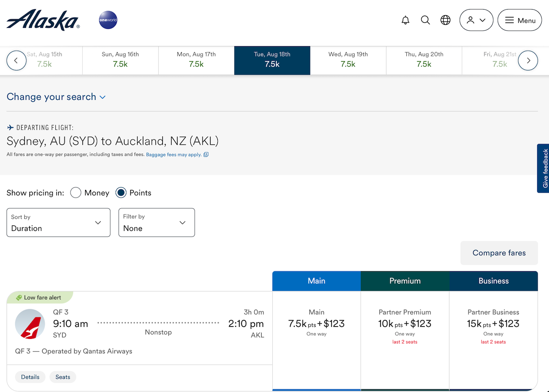Open the Filter by None dropdown
Viewport: 549px width, 392px height.
click(156, 222)
